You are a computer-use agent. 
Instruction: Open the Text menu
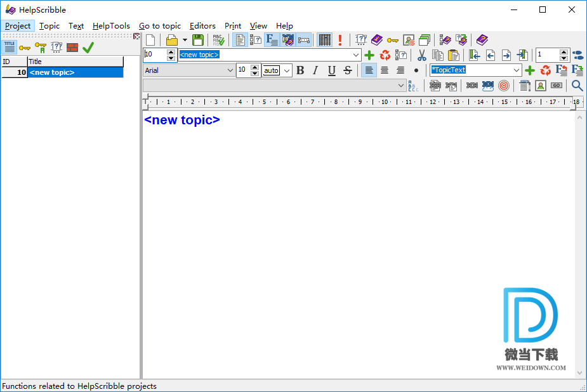coord(76,26)
